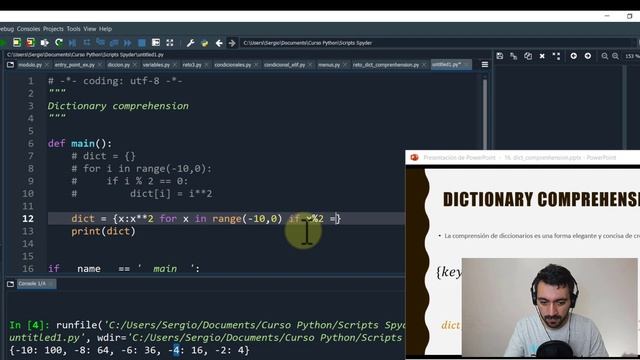Image resolution: width=640 pixels, height=360 pixels.
Task: Click 'Dictionary comprehension' docstring text
Action: click(x=118, y=106)
